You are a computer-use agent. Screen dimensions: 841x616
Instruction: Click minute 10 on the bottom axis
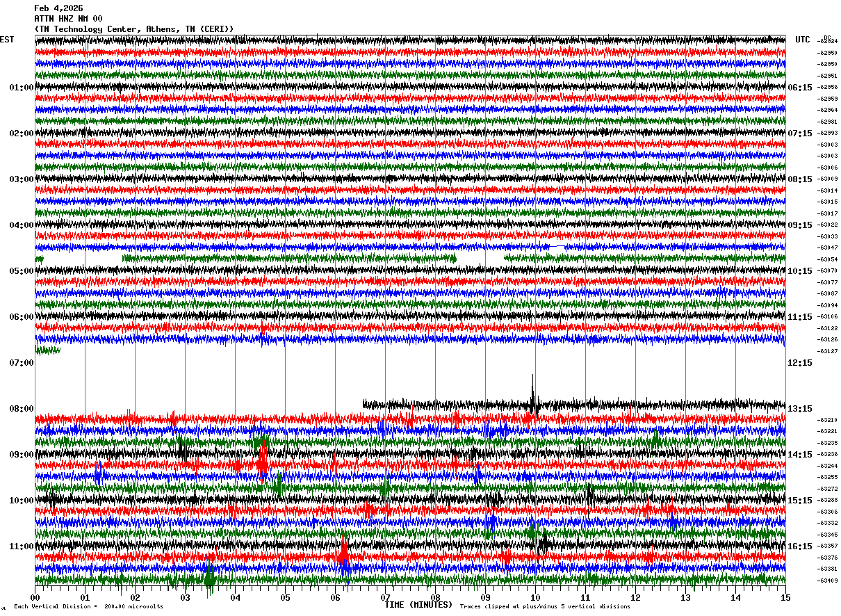click(x=535, y=597)
